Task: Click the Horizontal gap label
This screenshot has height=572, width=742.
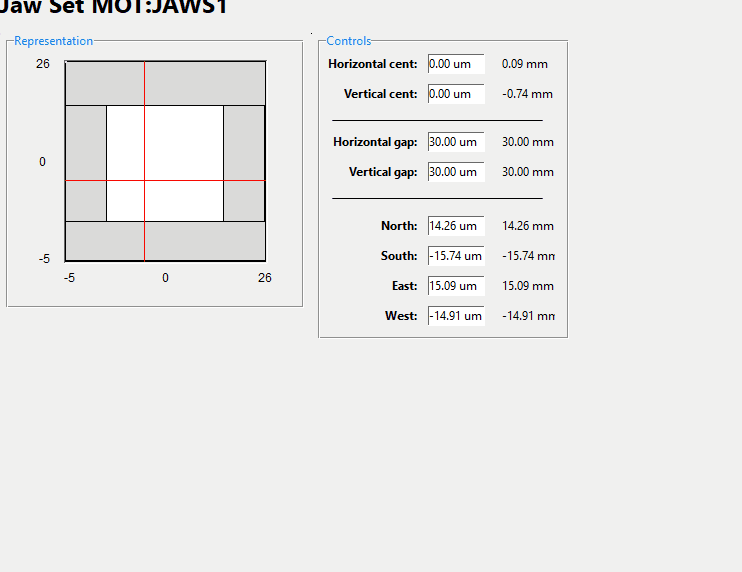Action: (375, 142)
